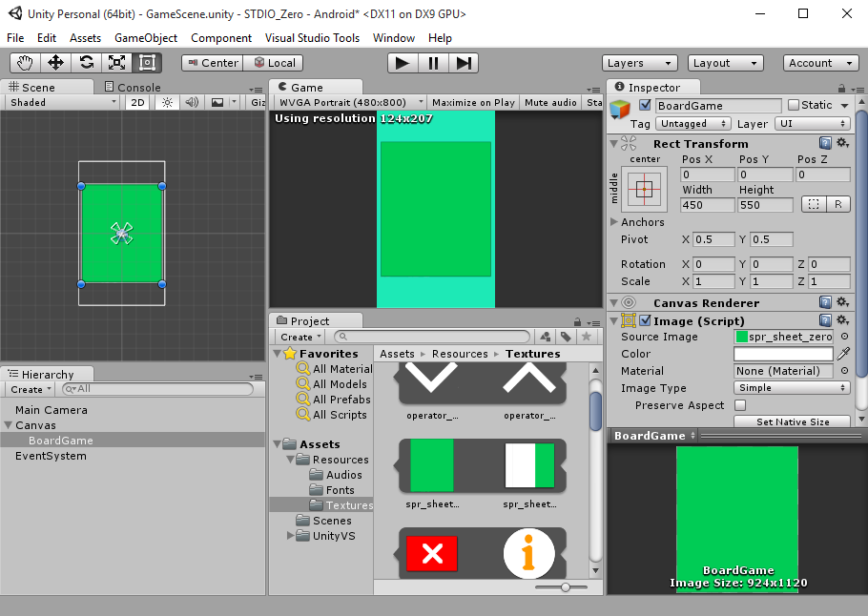868x616 pixels.
Task: Select the Move tool
Action: click(55, 63)
